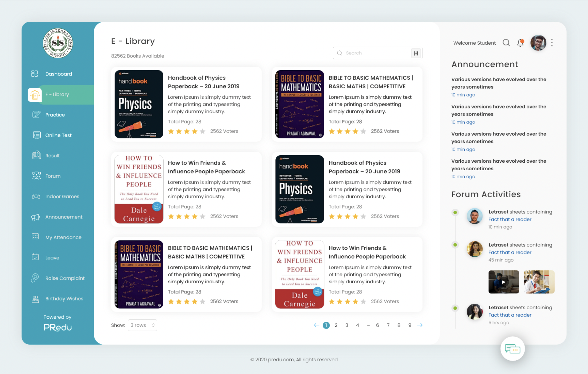
Task: Click the student profile avatar
Action: 538,43
